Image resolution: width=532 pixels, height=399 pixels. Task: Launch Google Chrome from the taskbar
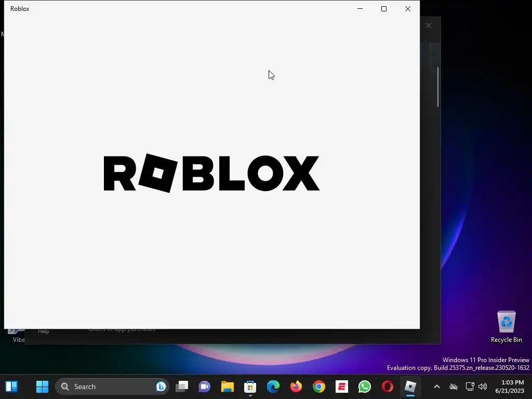[x=319, y=387]
